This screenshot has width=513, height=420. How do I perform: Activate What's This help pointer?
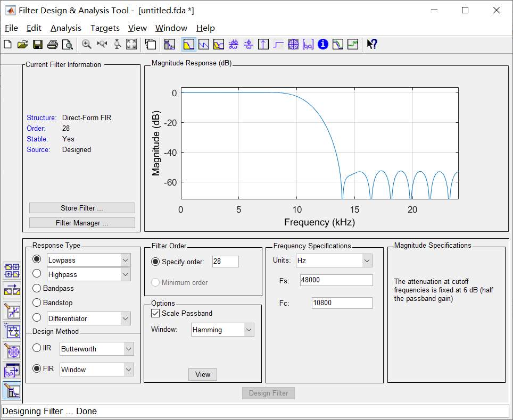point(372,44)
